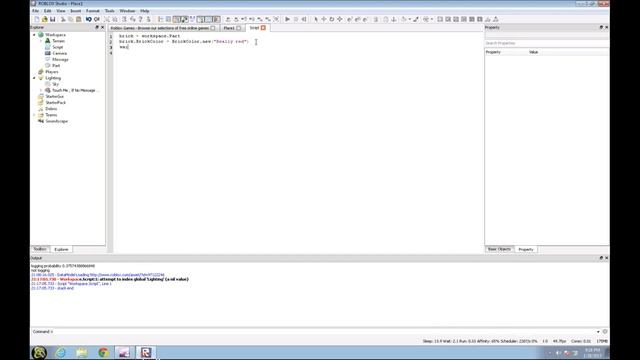Switch to the Toolbox tab
Screen dimensions: 640x360
coord(40,249)
